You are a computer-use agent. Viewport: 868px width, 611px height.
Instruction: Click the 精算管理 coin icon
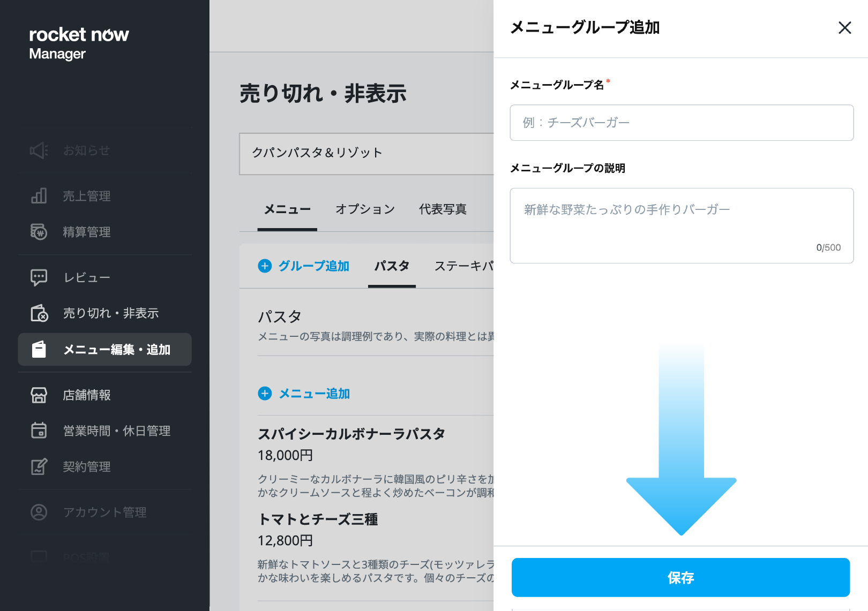pyautogui.click(x=39, y=232)
